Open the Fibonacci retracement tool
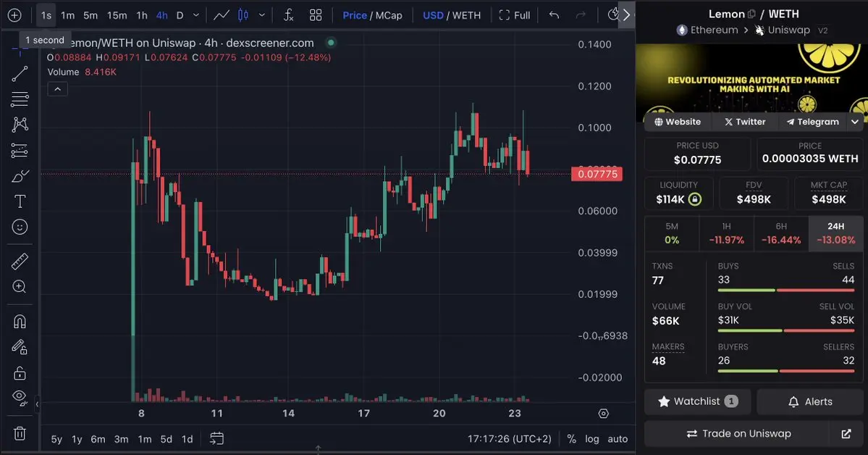Viewport: 868px width, 455px height. tap(20, 99)
